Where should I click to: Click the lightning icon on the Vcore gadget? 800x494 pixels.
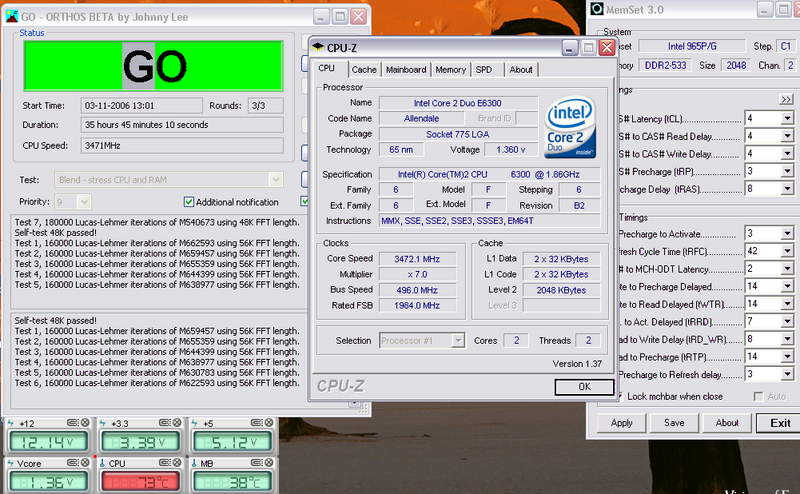(11, 463)
